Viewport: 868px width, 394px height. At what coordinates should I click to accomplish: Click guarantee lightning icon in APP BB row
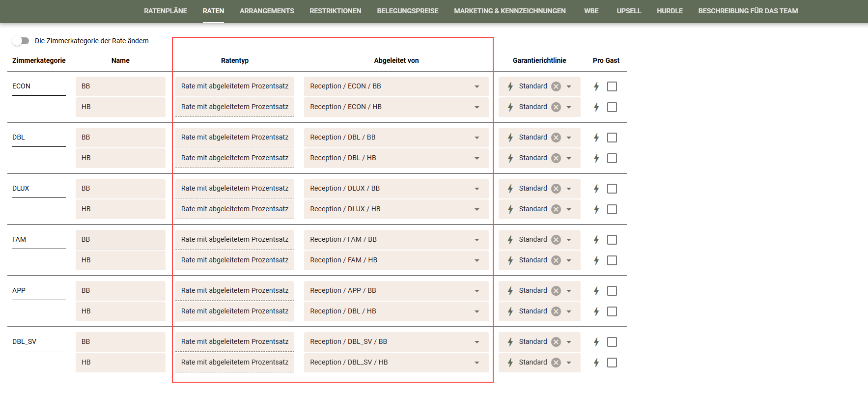pos(510,291)
